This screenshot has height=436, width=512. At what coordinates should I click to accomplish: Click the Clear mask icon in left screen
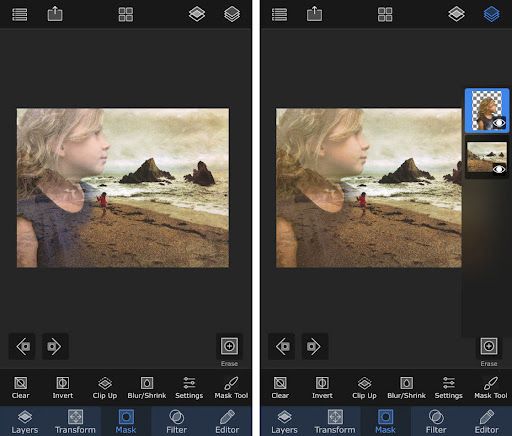[21, 387]
